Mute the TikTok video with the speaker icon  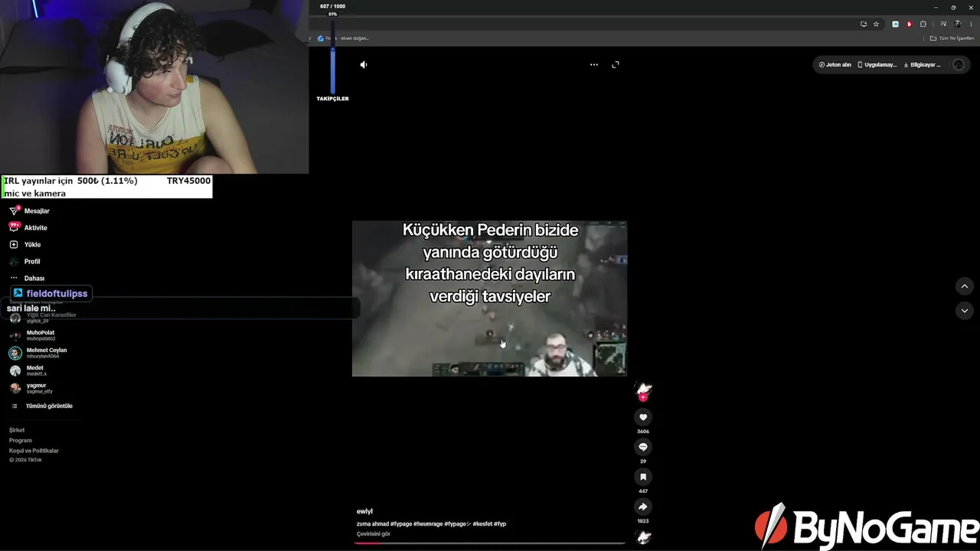click(364, 65)
